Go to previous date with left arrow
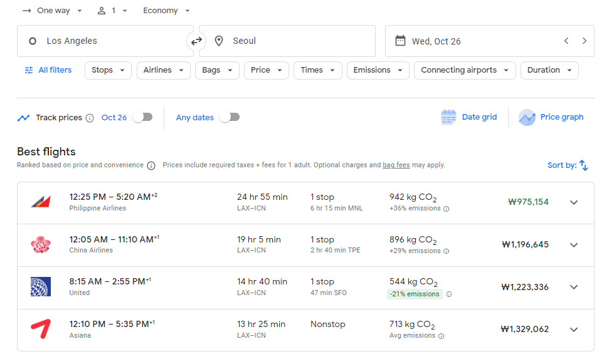The image size is (614, 364). click(x=566, y=41)
